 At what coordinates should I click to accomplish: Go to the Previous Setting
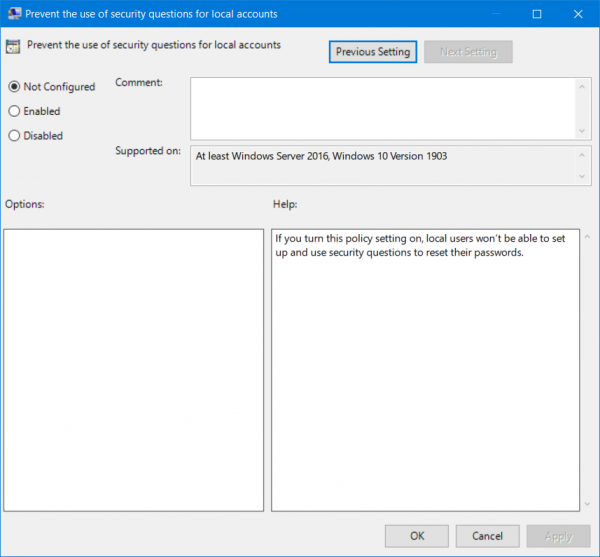pos(373,52)
